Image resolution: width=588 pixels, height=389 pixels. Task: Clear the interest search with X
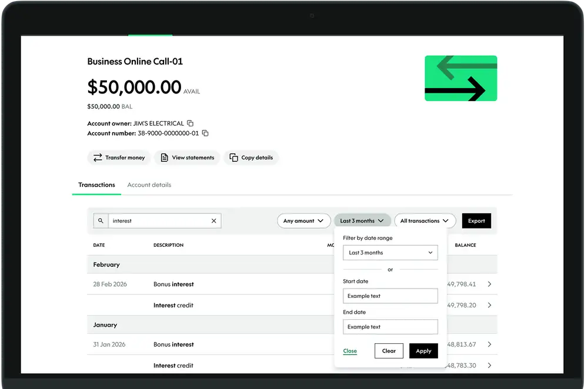pyautogui.click(x=214, y=221)
